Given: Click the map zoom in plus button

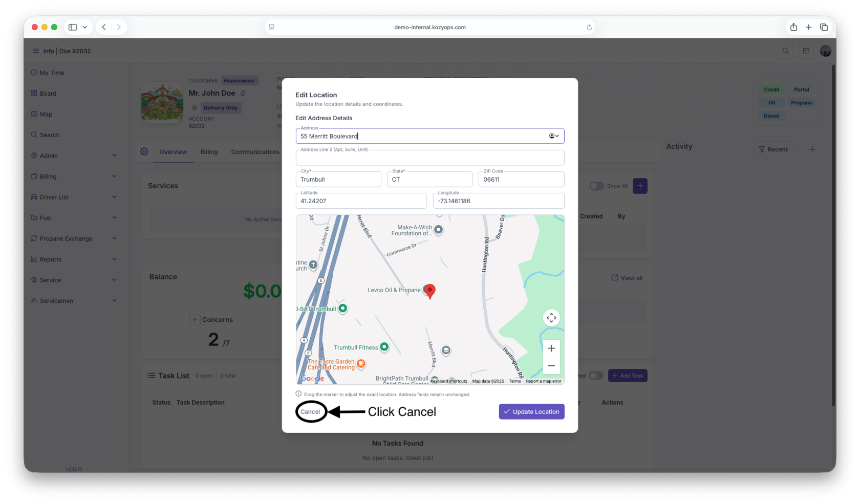Looking at the screenshot, I should pos(551,348).
